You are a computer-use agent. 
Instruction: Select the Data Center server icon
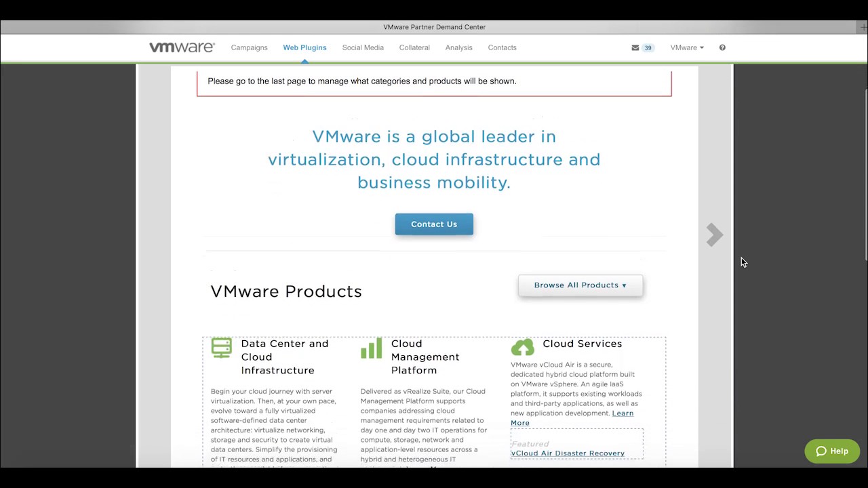point(221,347)
